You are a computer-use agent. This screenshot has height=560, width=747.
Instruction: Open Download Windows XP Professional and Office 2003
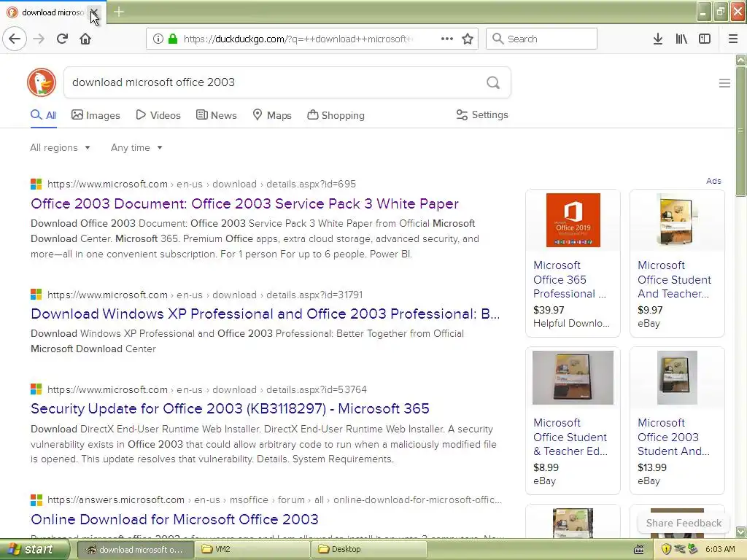tap(266, 314)
